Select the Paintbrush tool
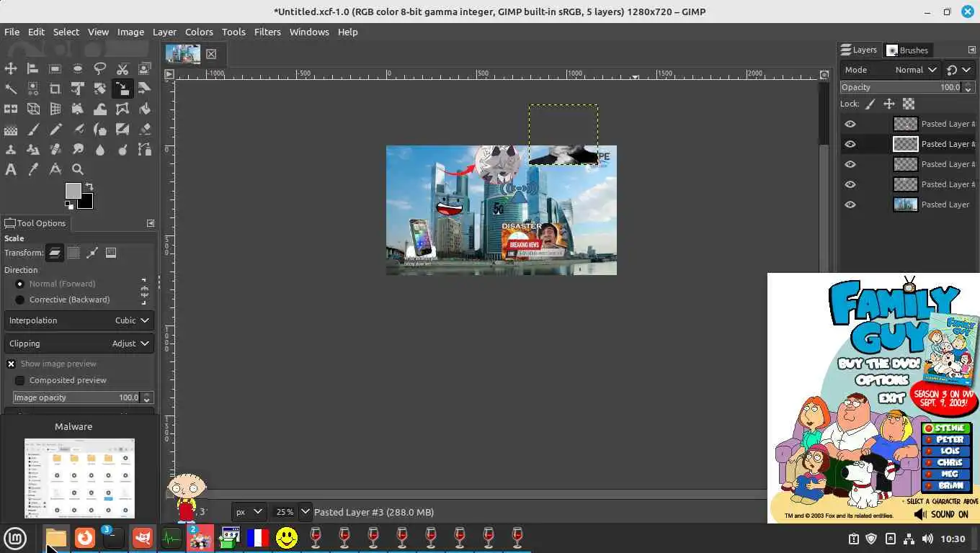The height and width of the screenshot is (553, 980). pyautogui.click(x=33, y=130)
